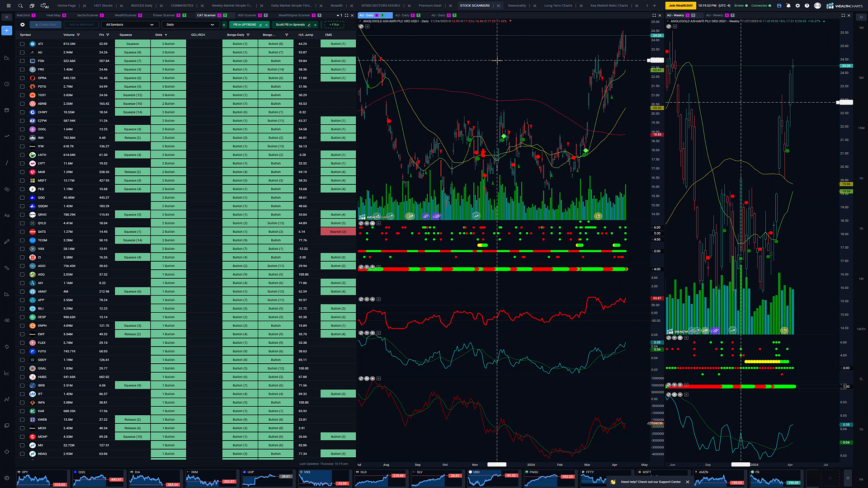Click the scanner settings gear icon
The height and width of the screenshot is (488, 868).
tap(22, 25)
